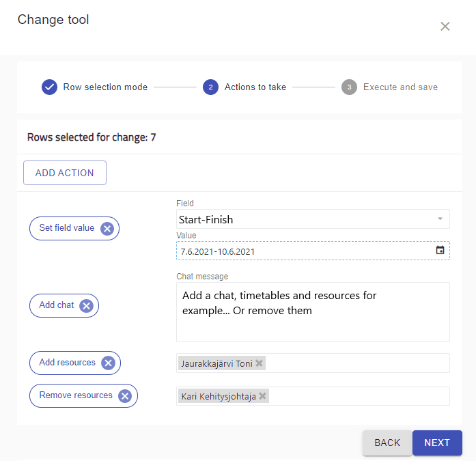
Task: Click the Remove resources input box
Action: (313, 395)
